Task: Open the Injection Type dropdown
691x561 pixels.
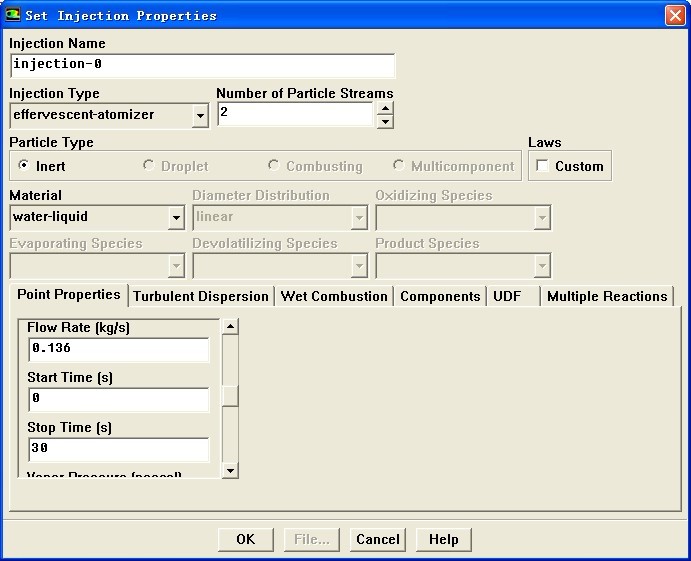Action: [200, 116]
